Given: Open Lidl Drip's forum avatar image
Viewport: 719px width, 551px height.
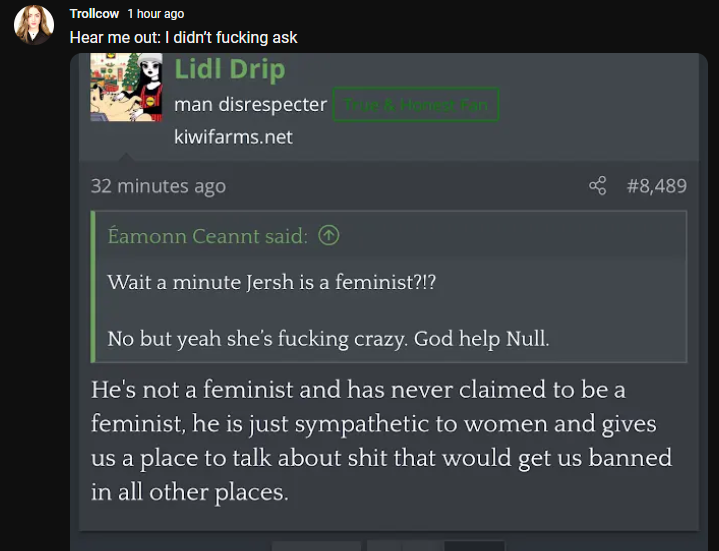Looking at the screenshot, I should click(x=126, y=87).
